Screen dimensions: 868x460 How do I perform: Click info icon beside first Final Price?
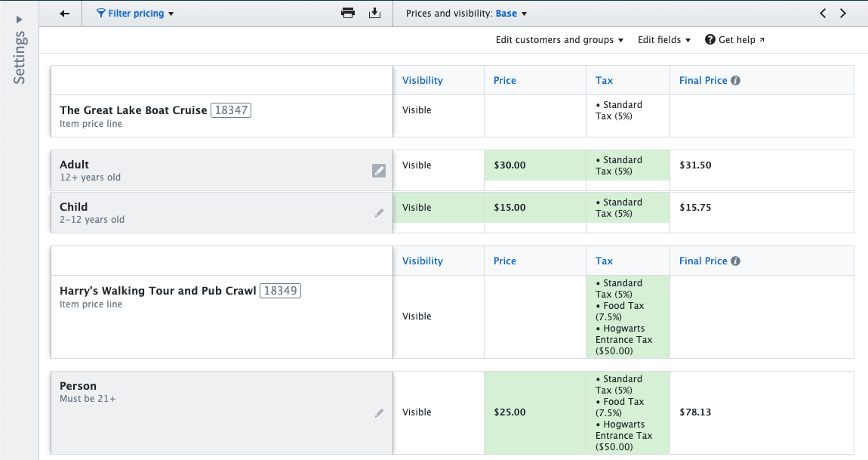click(735, 80)
